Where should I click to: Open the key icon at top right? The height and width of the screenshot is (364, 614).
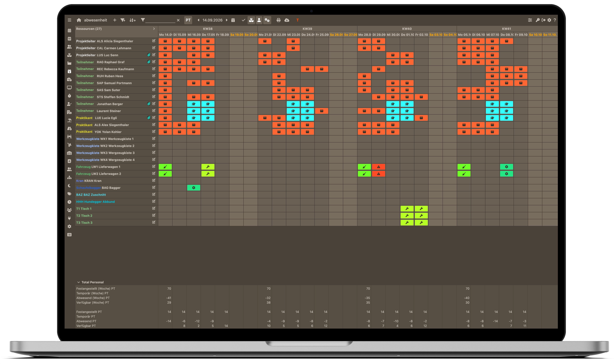click(x=538, y=20)
